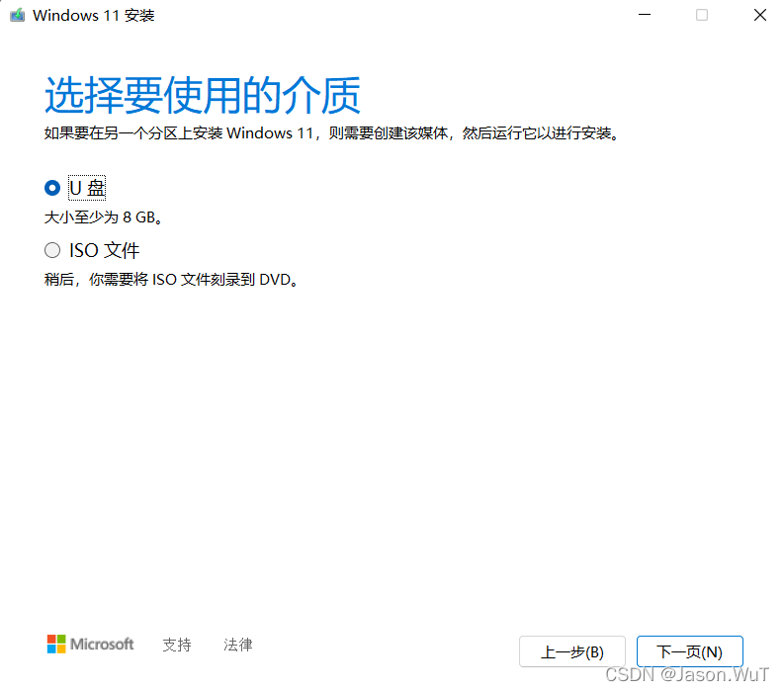Viewport: 784px width, 691px height.
Task: Open the 支持 link
Action: click(177, 645)
